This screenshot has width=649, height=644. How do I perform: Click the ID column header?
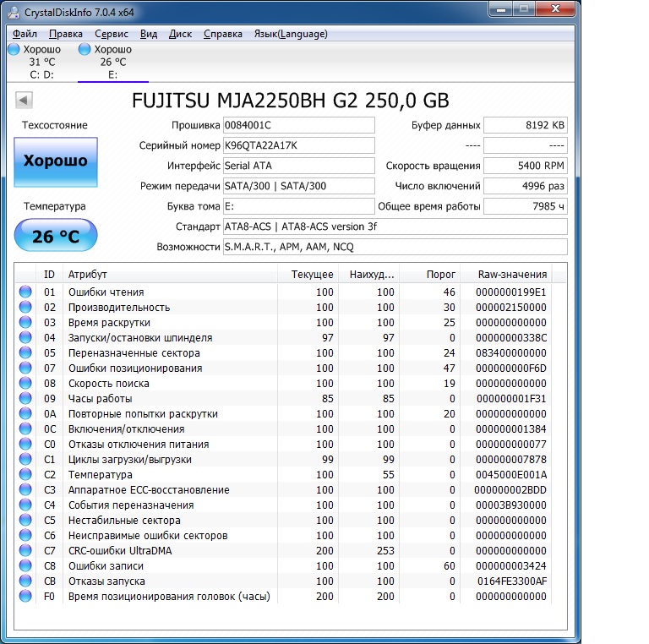pyautogui.click(x=49, y=275)
